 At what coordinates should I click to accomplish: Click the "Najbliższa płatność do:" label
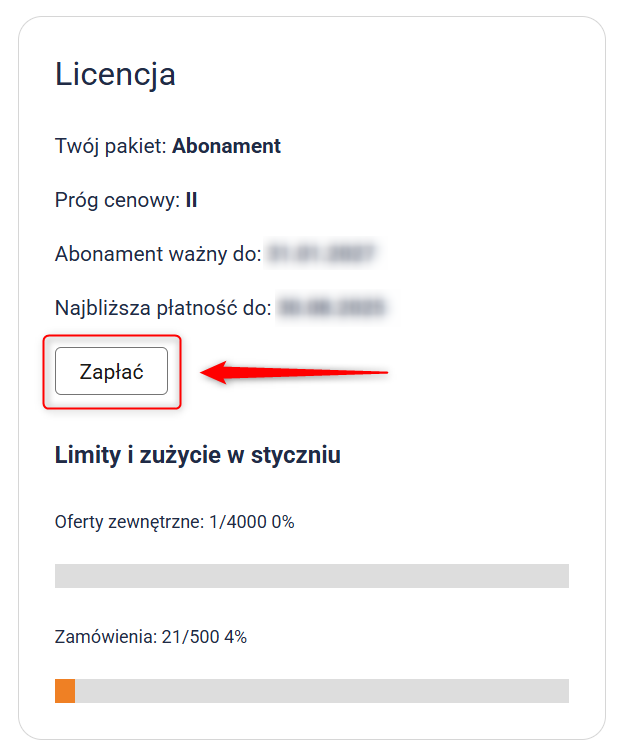click(163, 308)
